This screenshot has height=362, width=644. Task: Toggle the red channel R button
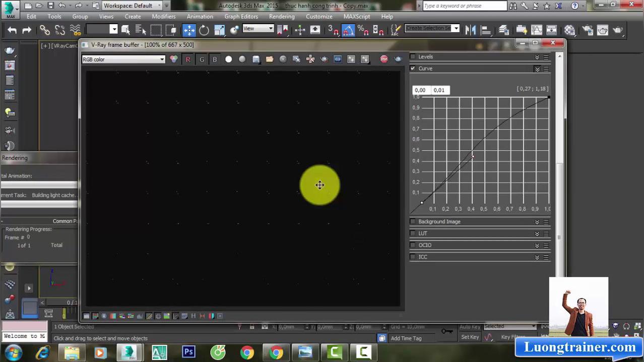[x=188, y=59]
